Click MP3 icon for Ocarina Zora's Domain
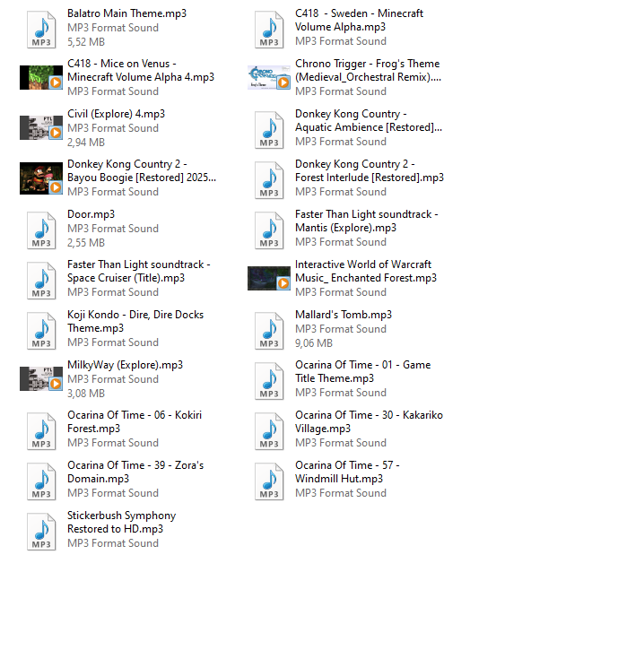The height and width of the screenshot is (650, 644). (x=41, y=481)
